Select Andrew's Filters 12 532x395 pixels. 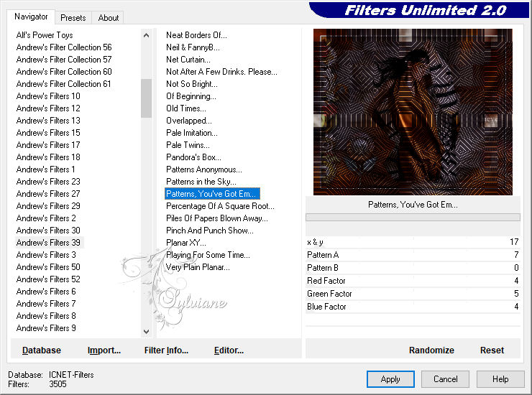coord(48,108)
